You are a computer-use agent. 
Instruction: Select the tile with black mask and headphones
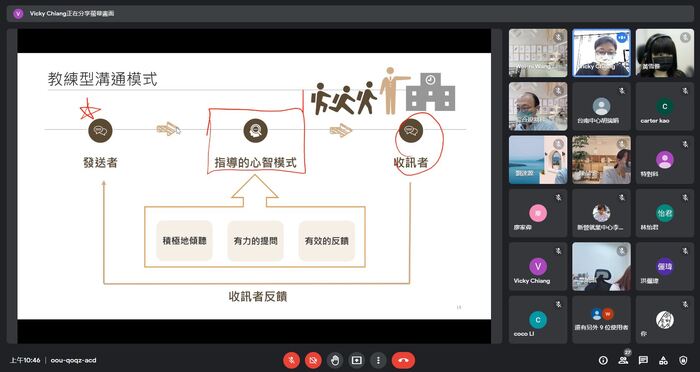(665, 53)
